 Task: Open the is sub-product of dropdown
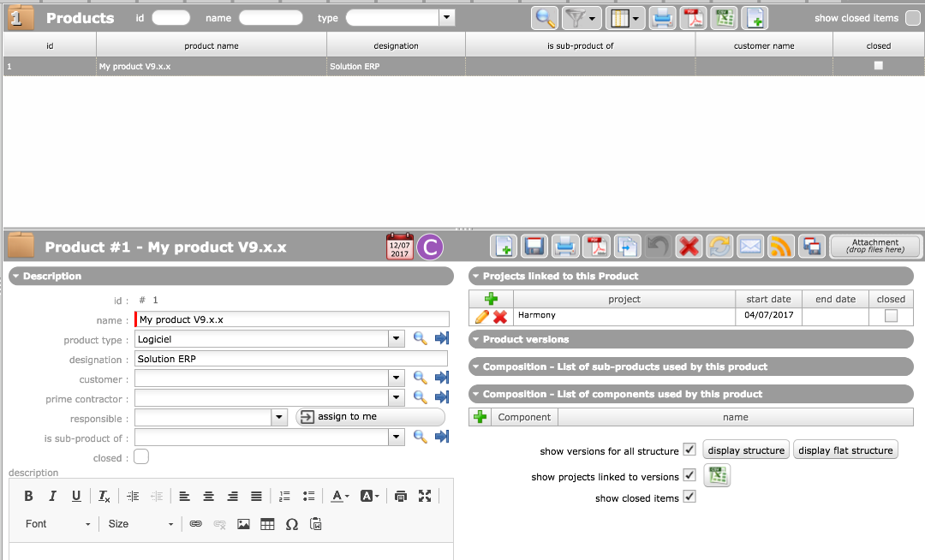pyautogui.click(x=397, y=437)
